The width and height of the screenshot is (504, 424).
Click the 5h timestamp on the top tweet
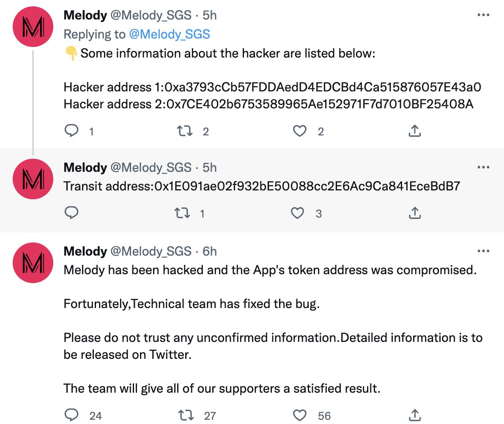[x=210, y=15]
